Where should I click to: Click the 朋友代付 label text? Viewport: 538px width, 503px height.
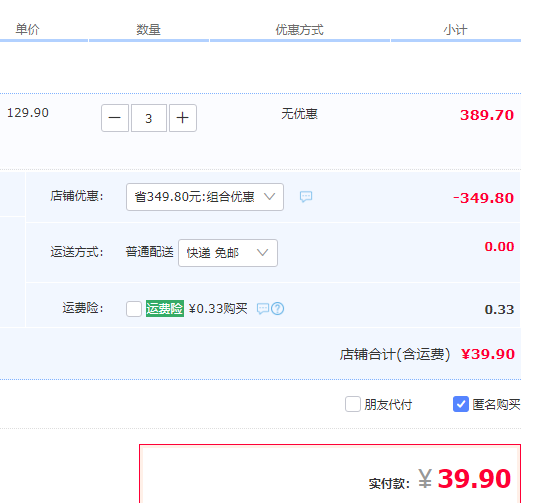pyautogui.click(x=388, y=405)
